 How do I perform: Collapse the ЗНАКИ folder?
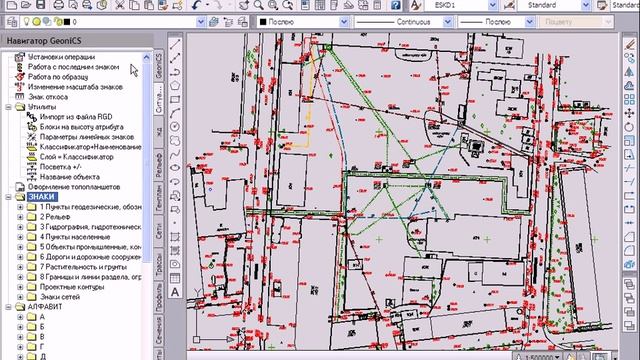[9, 197]
